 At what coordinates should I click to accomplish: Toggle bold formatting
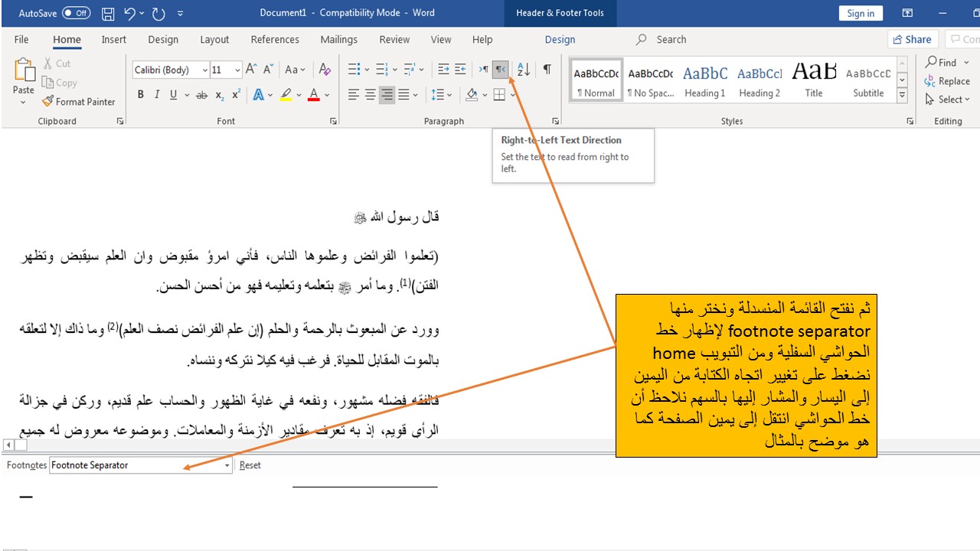coord(140,94)
